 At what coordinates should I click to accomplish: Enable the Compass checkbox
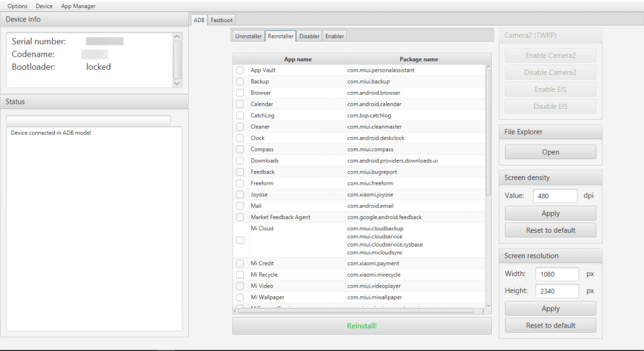tap(240, 150)
